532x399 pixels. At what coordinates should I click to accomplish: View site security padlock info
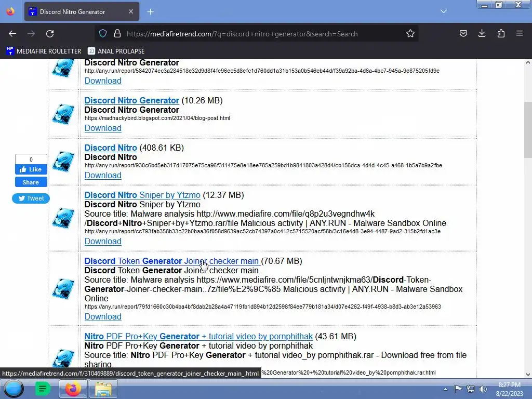tap(117, 34)
